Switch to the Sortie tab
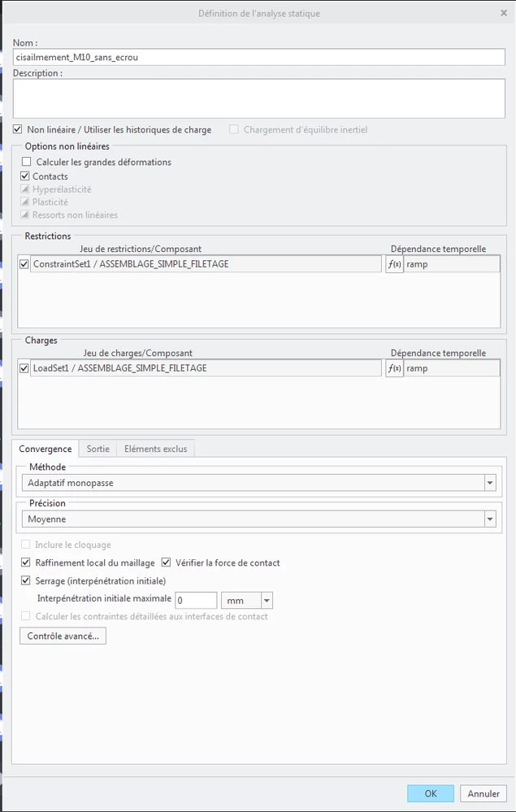 click(98, 449)
